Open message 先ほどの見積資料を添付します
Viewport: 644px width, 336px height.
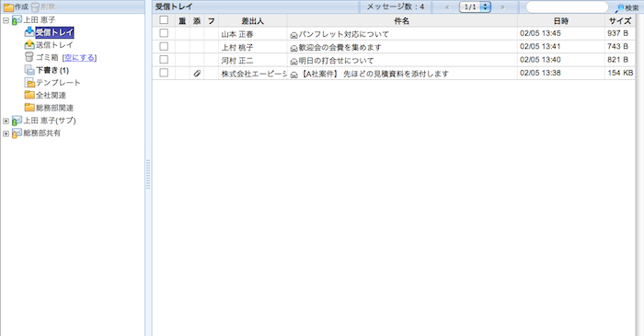[x=396, y=74]
